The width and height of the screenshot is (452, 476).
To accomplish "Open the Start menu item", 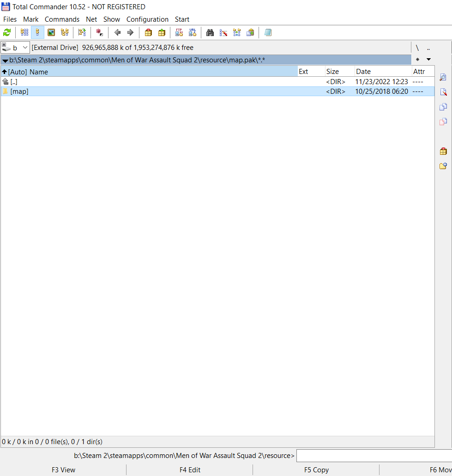I will tap(182, 19).
